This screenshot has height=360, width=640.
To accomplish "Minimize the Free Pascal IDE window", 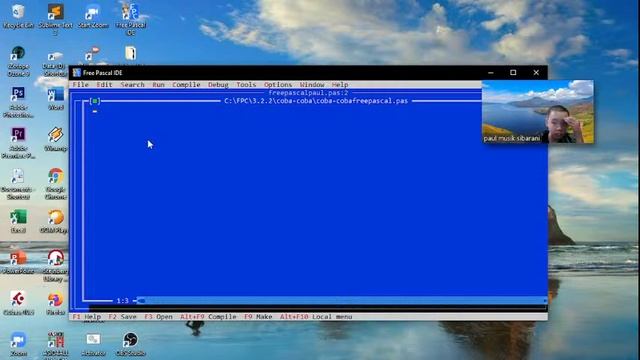I will (x=491, y=73).
